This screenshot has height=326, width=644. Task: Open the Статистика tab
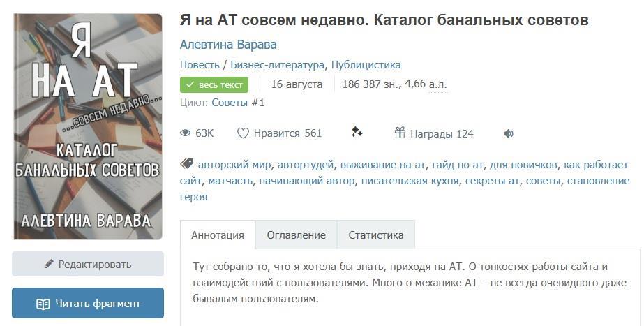376,235
